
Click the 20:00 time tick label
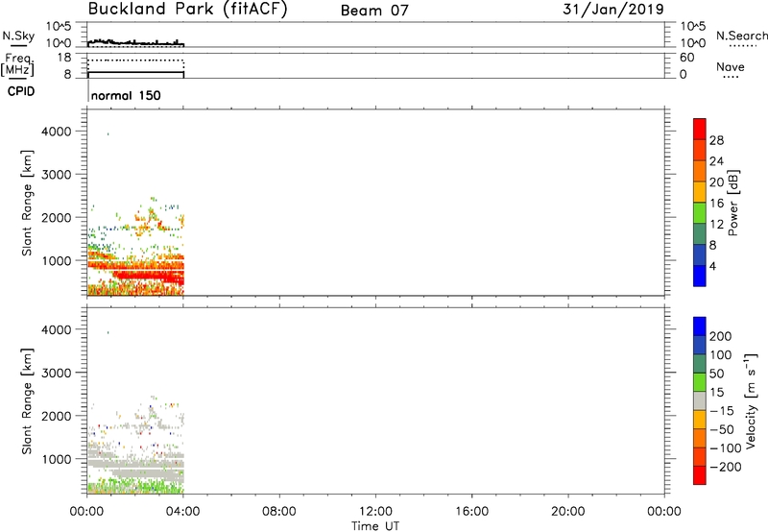(568, 512)
